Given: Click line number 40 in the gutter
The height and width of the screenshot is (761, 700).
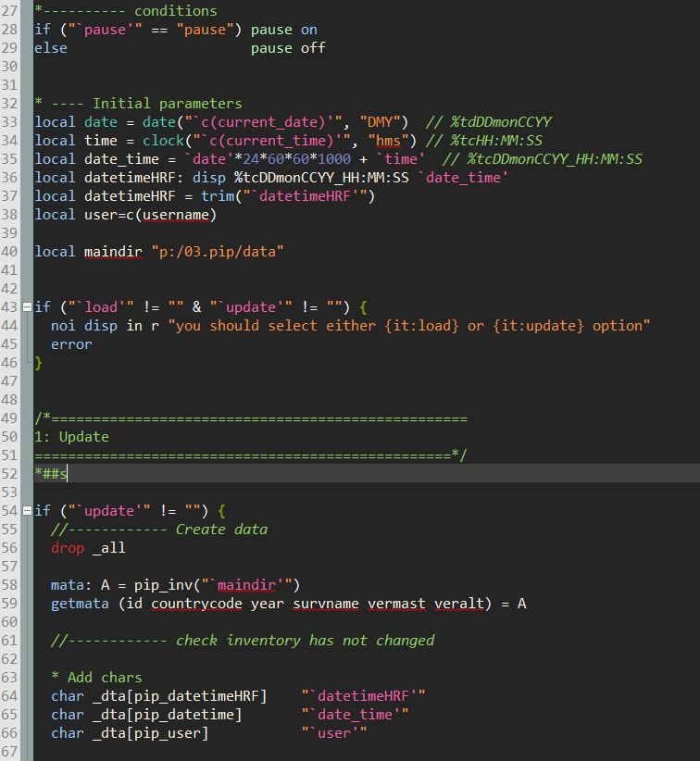Looking at the screenshot, I should (12, 252).
